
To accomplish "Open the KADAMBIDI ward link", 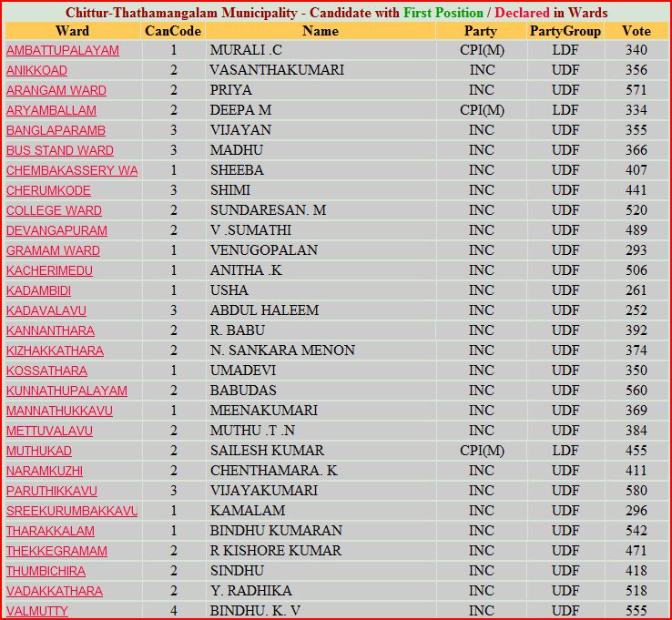I will coord(38,290).
